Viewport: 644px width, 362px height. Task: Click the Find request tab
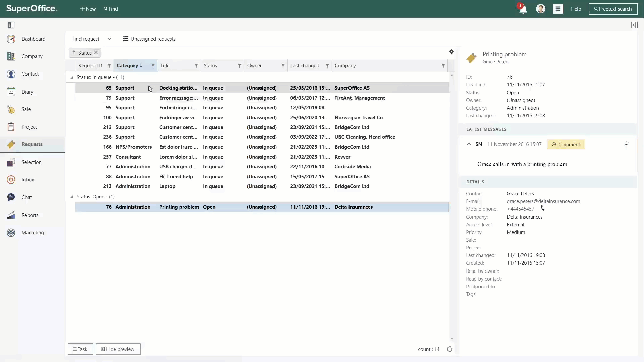click(86, 39)
